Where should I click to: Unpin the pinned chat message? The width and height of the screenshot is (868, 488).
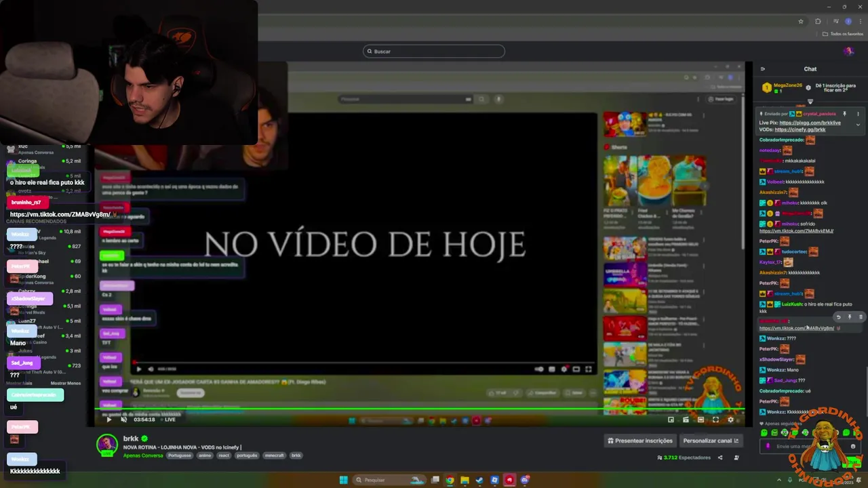coord(845,114)
